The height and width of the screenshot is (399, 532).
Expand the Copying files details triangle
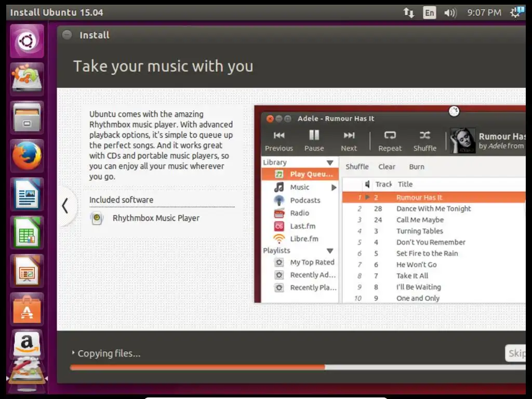(x=73, y=353)
